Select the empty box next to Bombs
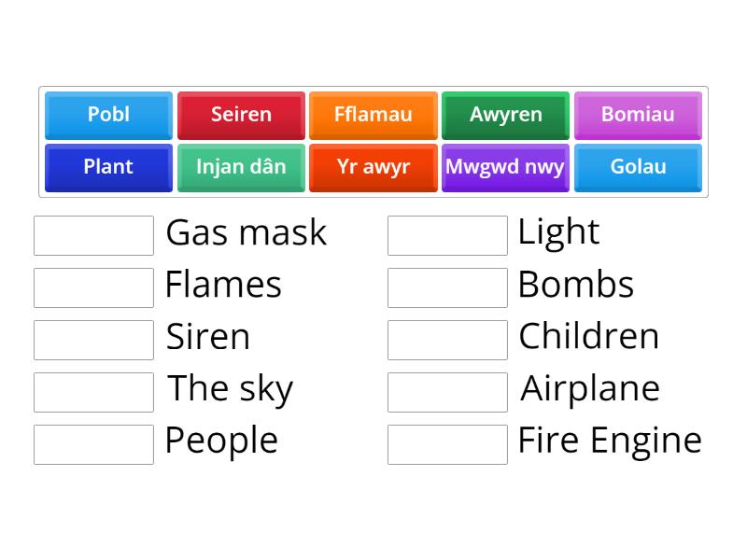747x560 pixels. point(447,287)
